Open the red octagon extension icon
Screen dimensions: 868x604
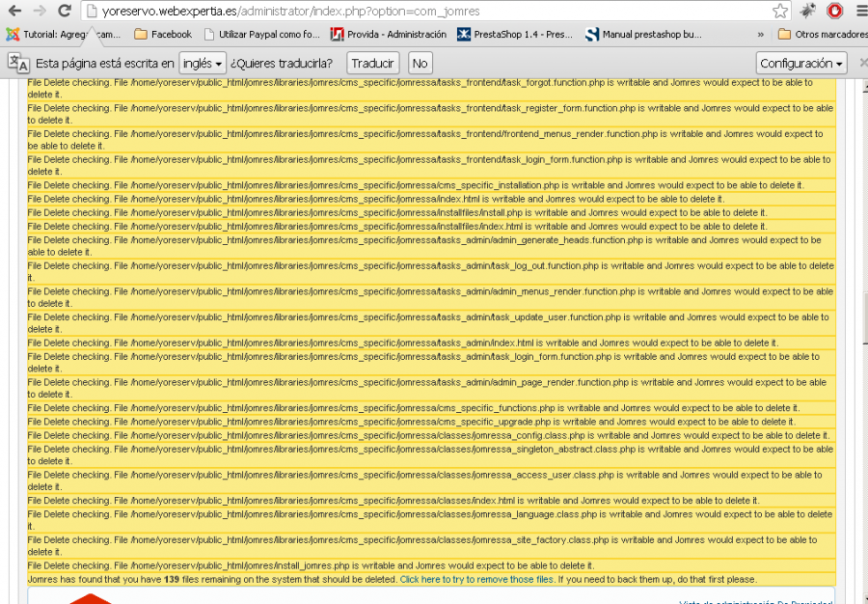[x=835, y=11]
